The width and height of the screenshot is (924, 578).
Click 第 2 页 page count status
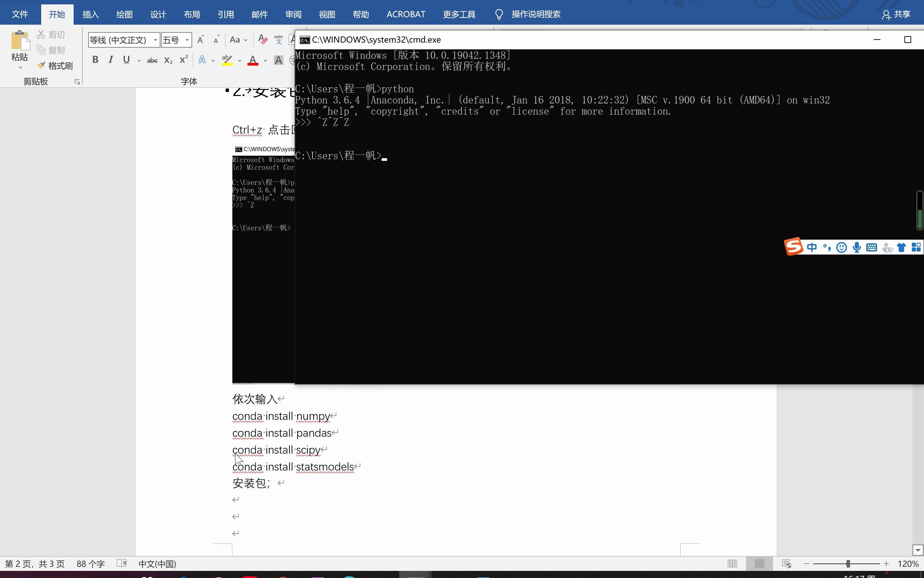[x=35, y=564]
